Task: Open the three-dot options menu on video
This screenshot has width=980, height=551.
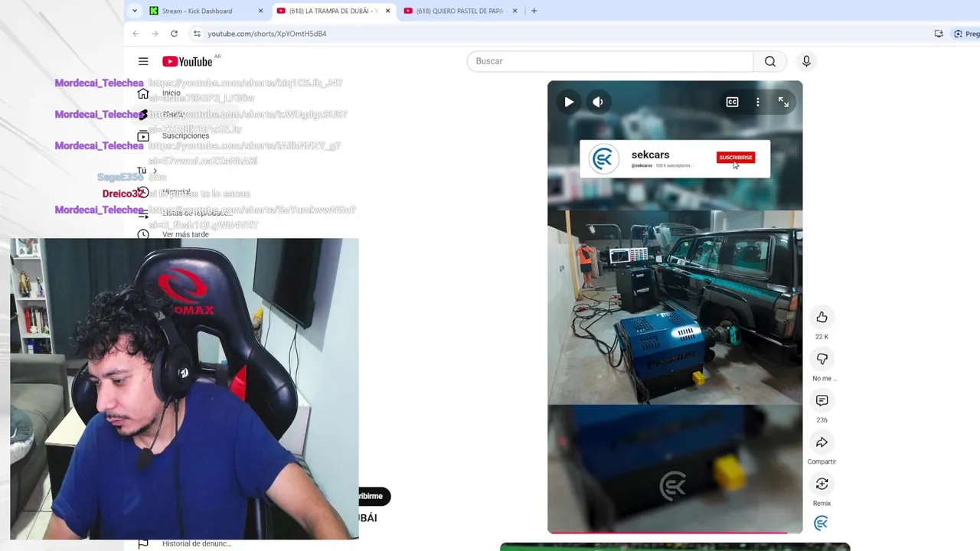Action: [x=758, y=102]
